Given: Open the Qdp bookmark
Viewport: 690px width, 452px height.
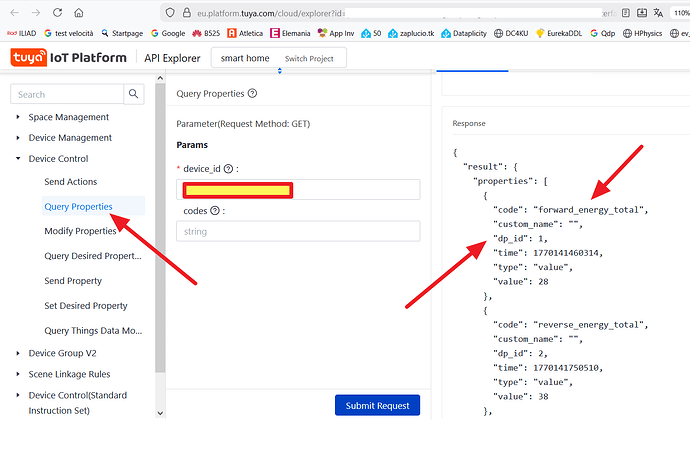Looking at the screenshot, I should point(602,33).
